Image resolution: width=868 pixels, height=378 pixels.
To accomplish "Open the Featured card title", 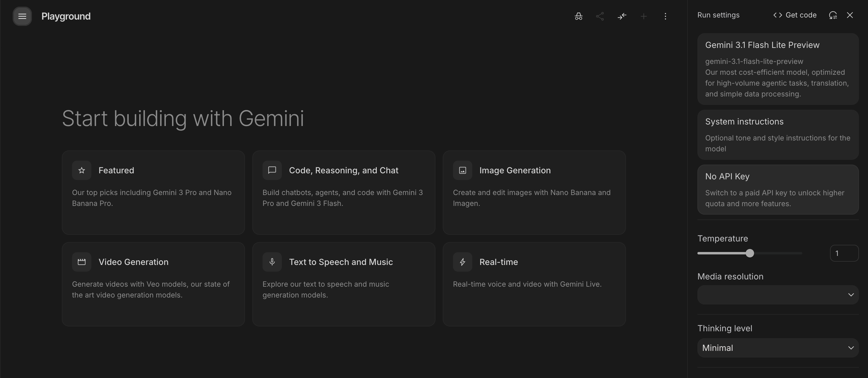I will click(x=116, y=171).
